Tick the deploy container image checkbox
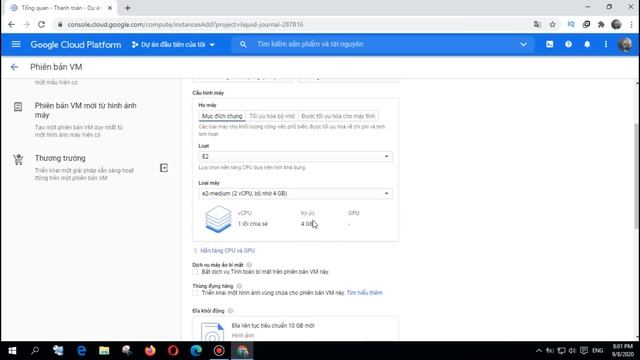 tap(195, 293)
